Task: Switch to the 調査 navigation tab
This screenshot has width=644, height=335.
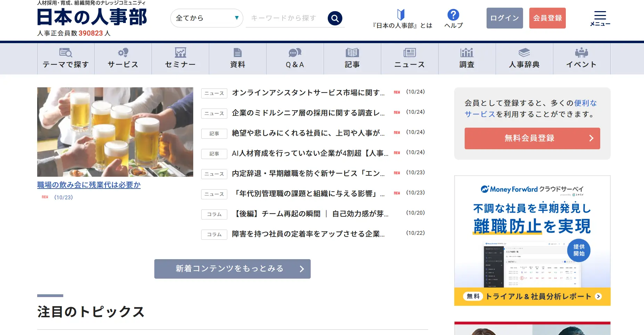Action: [x=467, y=58]
